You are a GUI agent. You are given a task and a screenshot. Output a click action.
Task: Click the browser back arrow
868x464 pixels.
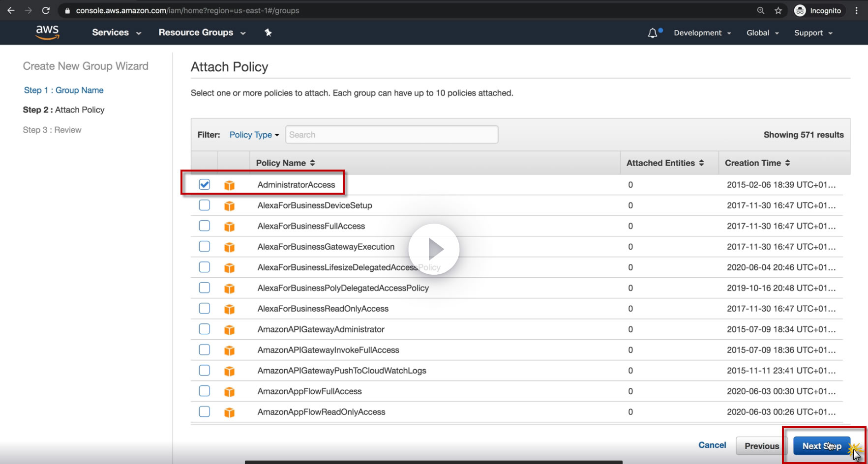point(11,10)
